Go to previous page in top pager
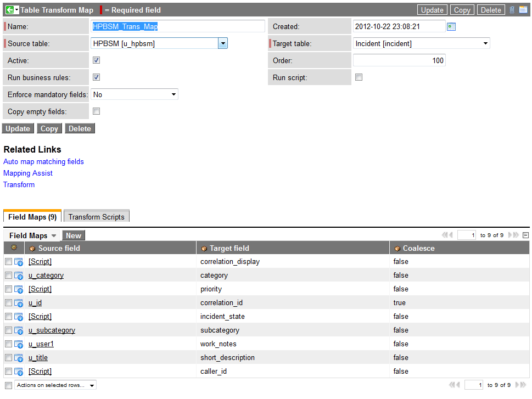The image size is (532, 399). tap(451, 235)
